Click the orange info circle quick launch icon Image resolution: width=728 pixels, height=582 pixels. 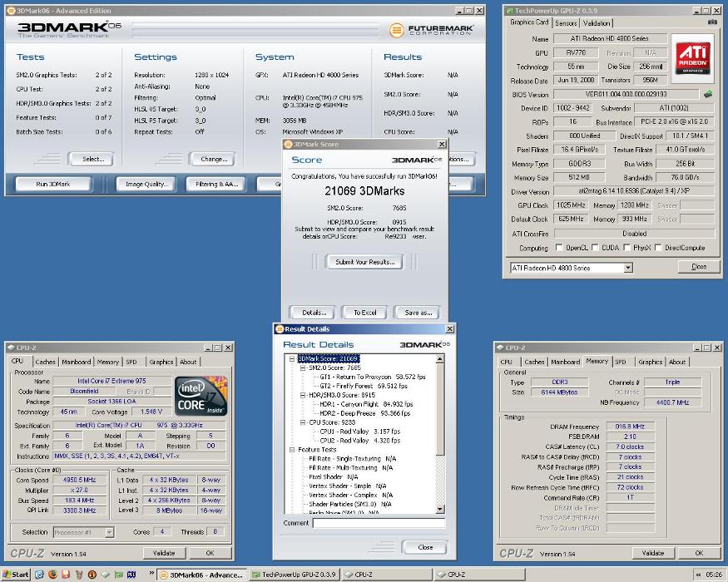tap(92, 575)
